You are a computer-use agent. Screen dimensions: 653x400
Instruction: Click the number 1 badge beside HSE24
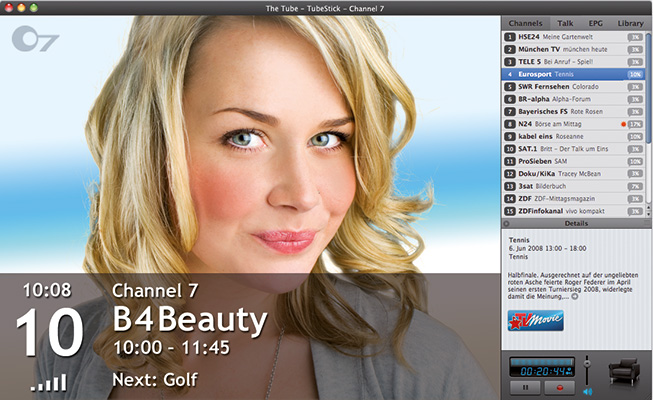(510, 37)
